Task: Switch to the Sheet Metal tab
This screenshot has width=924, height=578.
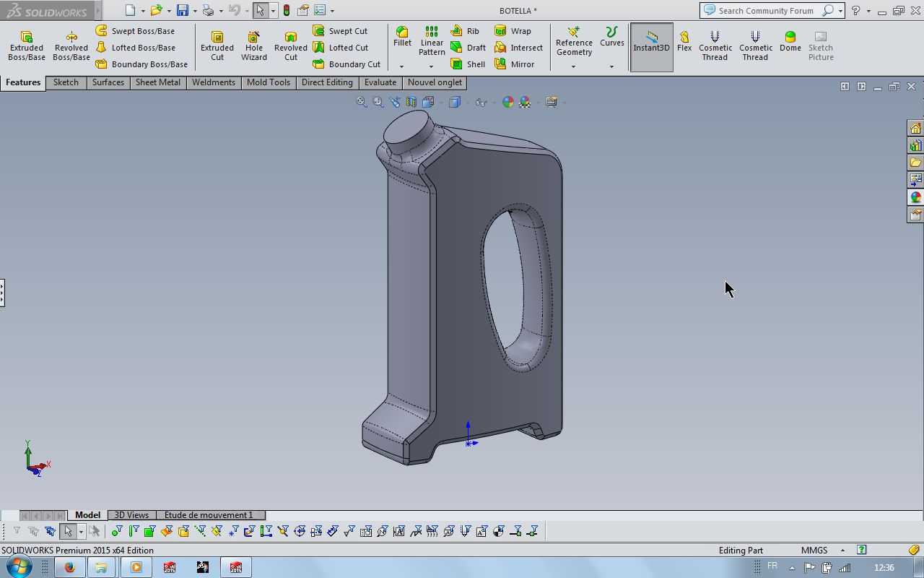Action: (x=158, y=82)
